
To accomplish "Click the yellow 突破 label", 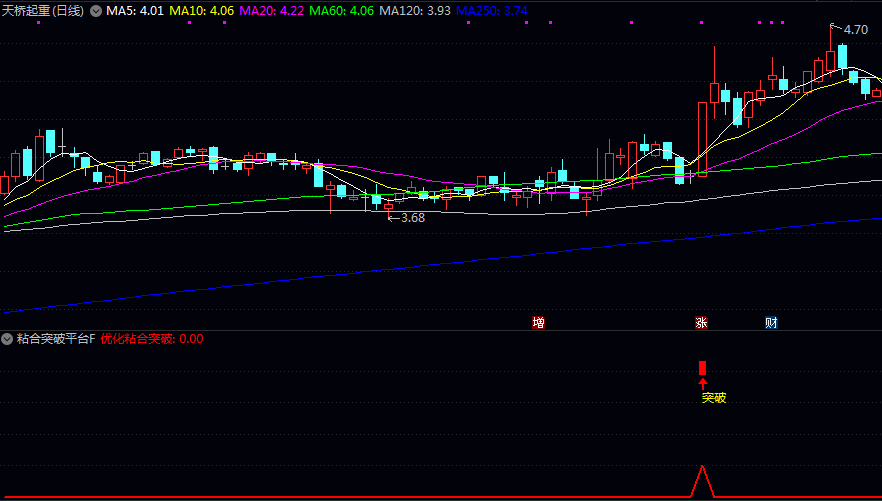I will click(714, 398).
